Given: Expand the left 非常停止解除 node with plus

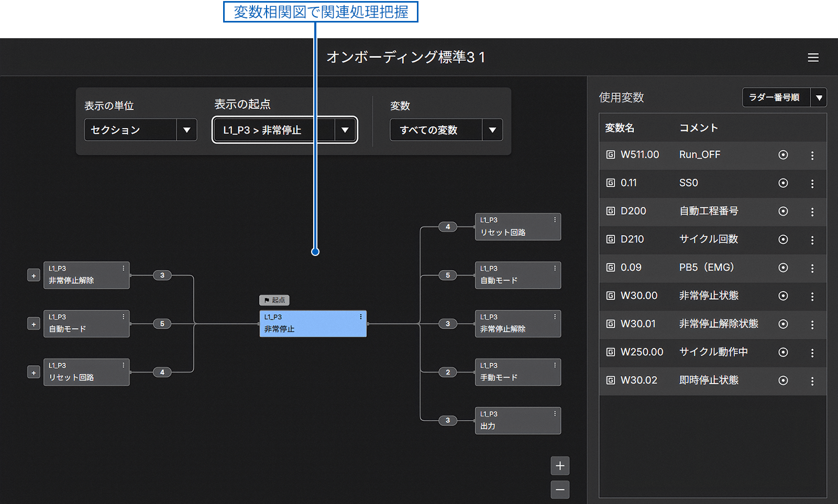Looking at the screenshot, I should tap(34, 275).
